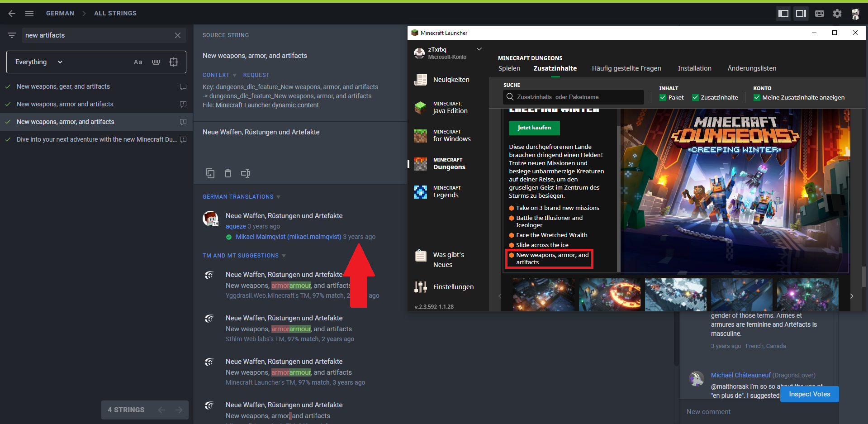Toggle the Paket checkbox
868x424 pixels.
click(x=663, y=97)
